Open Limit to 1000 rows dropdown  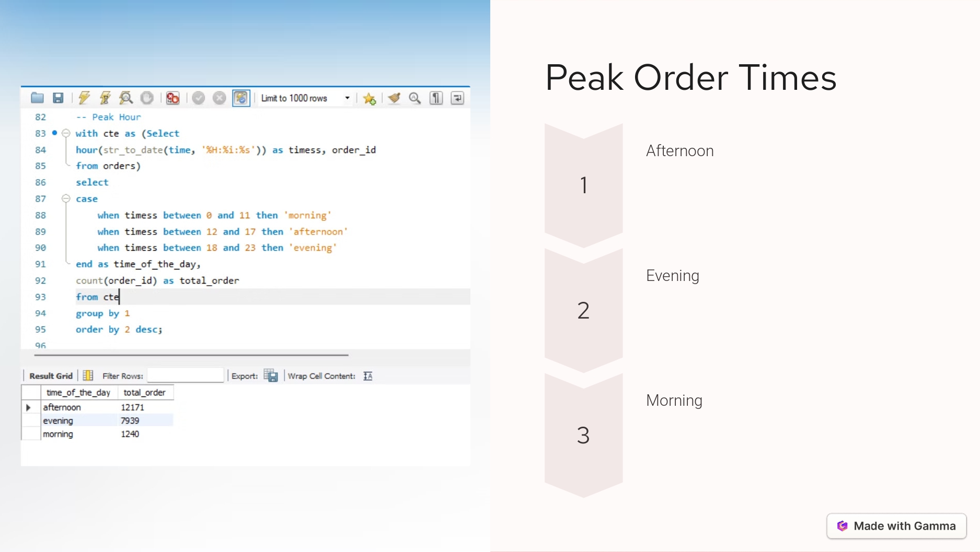tap(305, 98)
